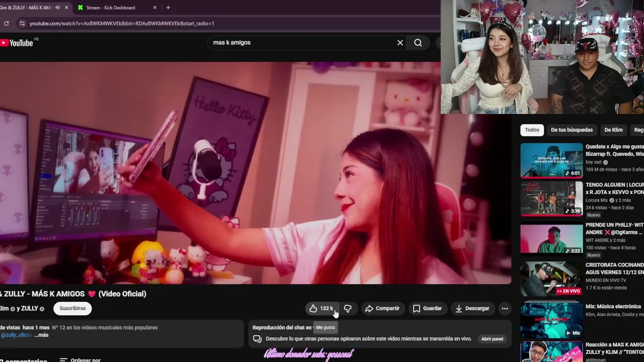The image size is (644, 362).
Task: Open the site information icon in the address bar
Action: (x=22, y=23)
